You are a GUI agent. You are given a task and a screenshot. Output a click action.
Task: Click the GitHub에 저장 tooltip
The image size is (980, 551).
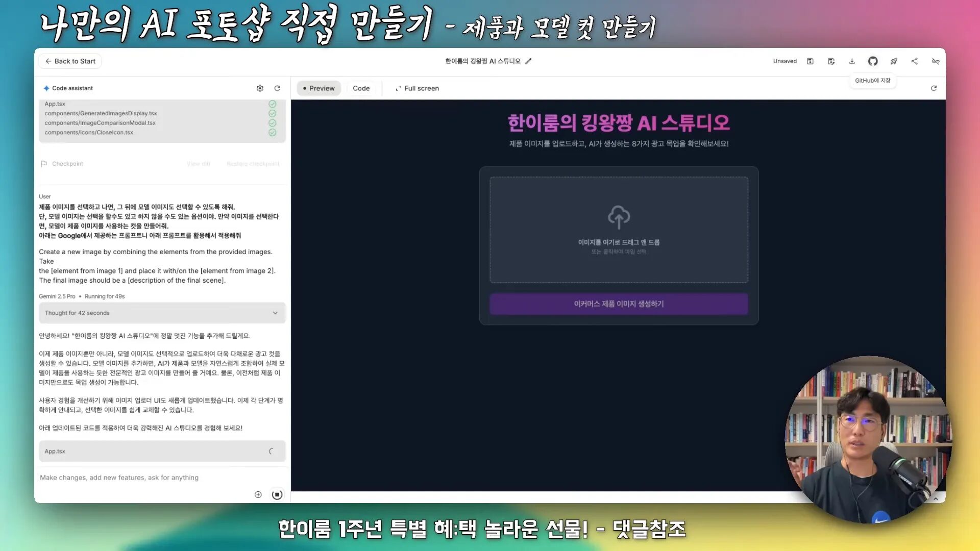pos(873,81)
